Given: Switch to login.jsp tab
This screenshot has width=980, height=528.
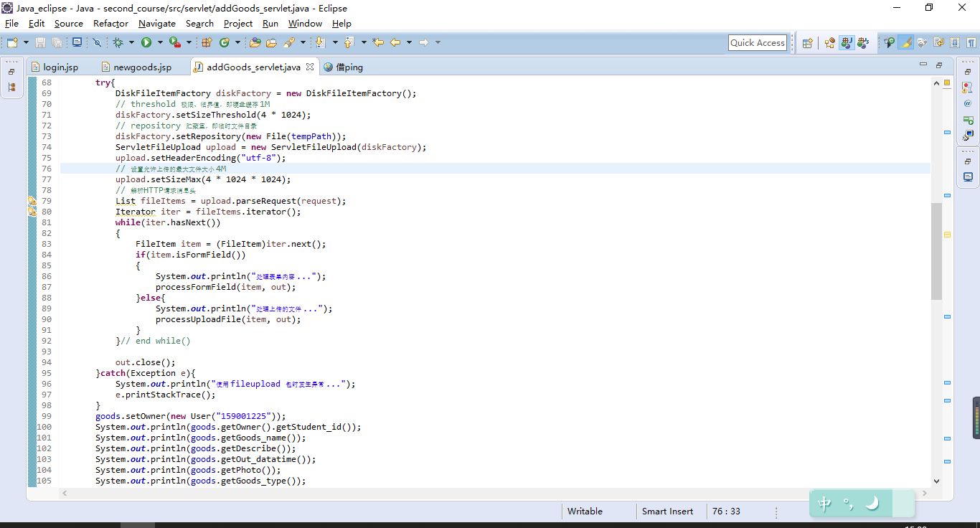Looking at the screenshot, I should (x=55, y=67).
